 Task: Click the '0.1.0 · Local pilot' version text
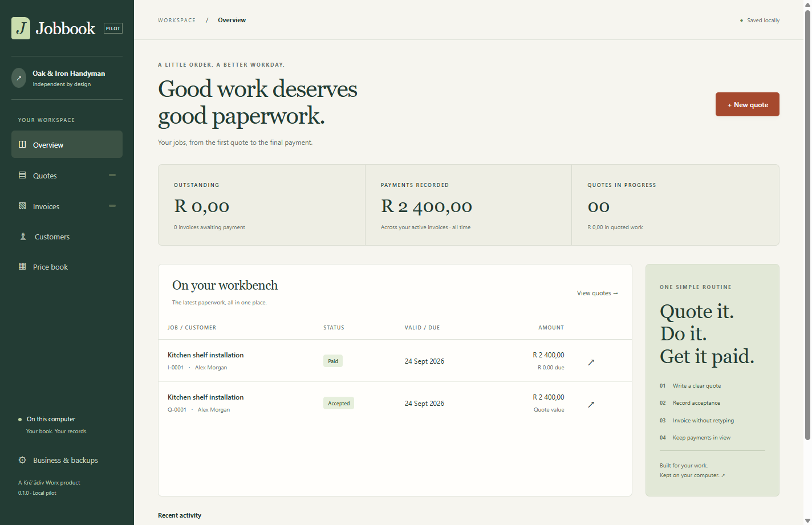click(37, 493)
